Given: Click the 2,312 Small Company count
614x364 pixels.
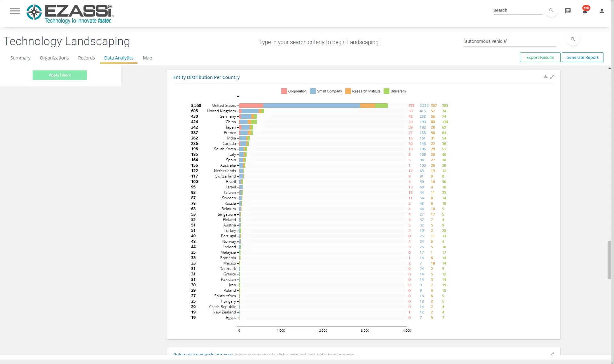Looking at the screenshot, I should coord(424,106).
